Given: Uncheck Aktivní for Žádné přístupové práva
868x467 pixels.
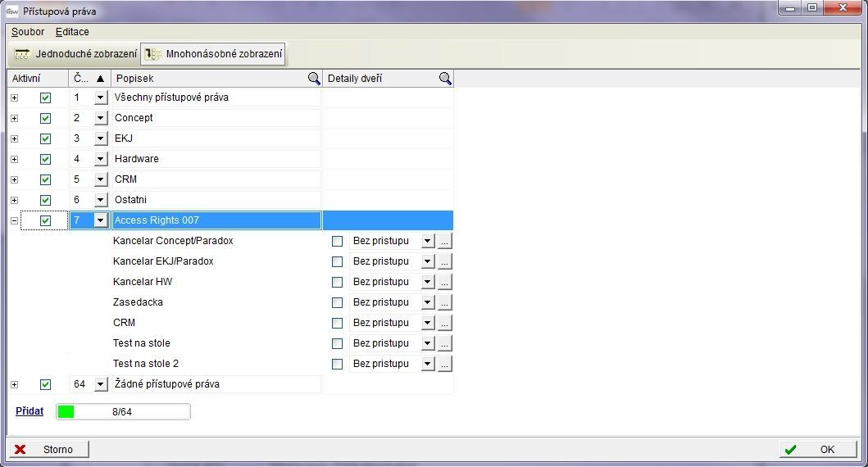Looking at the screenshot, I should click(45, 384).
